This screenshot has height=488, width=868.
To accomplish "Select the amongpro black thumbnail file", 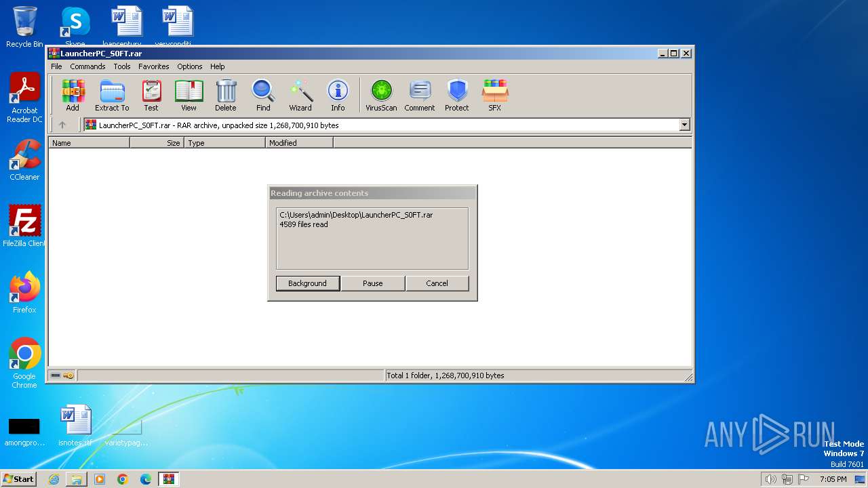I will point(24,430).
